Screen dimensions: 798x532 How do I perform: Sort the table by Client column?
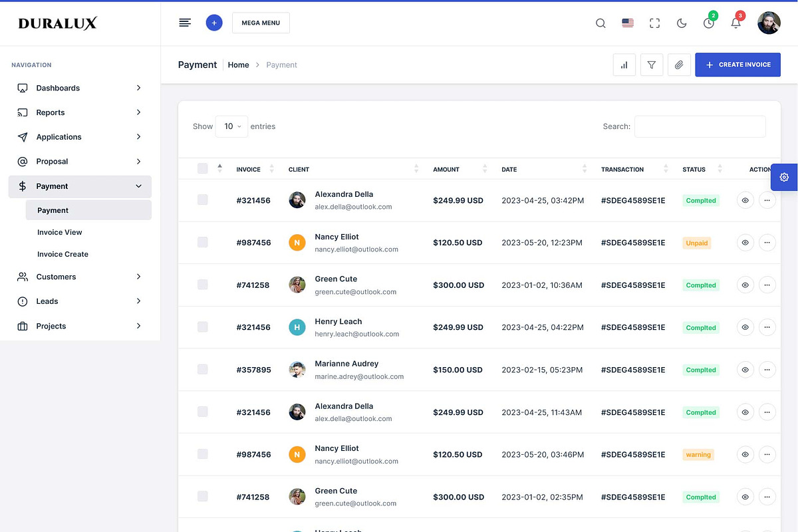click(x=354, y=169)
